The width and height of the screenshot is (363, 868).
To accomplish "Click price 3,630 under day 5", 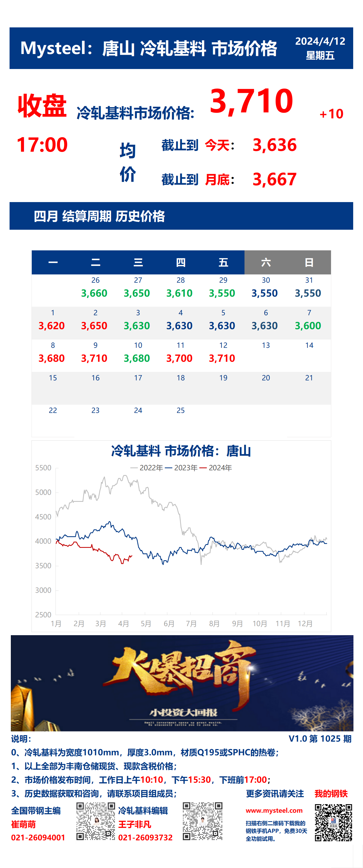I will point(222,326).
